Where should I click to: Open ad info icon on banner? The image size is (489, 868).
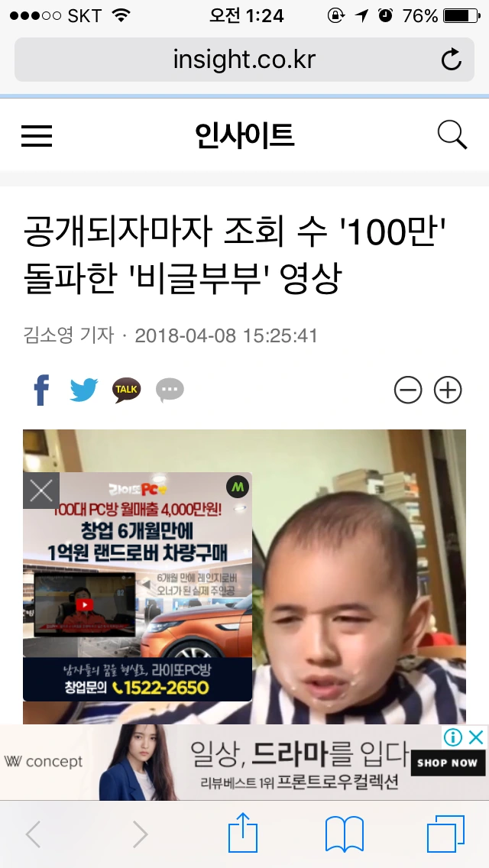(453, 737)
